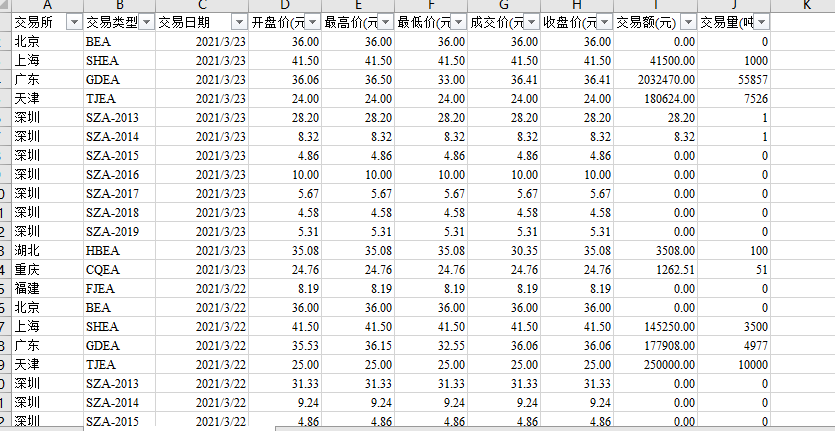Select volume cell 10000
Image resolution: width=835 pixels, height=431 pixels.
pos(734,364)
